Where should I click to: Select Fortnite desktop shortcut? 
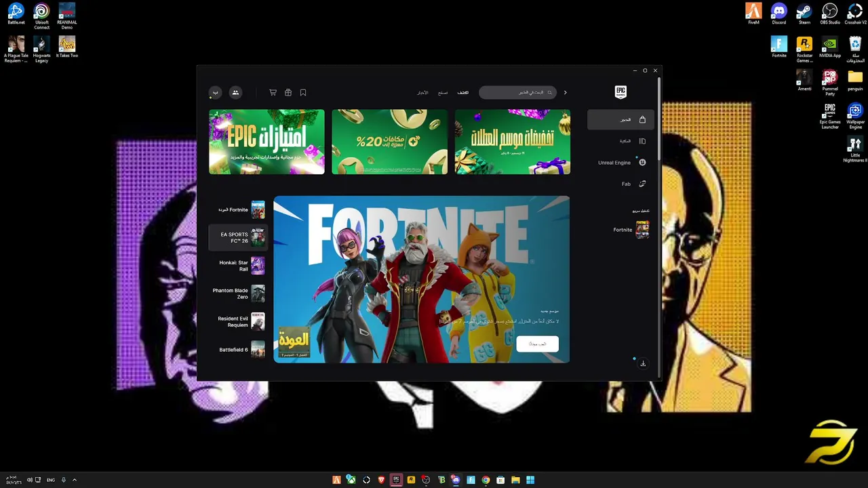[x=778, y=47]
